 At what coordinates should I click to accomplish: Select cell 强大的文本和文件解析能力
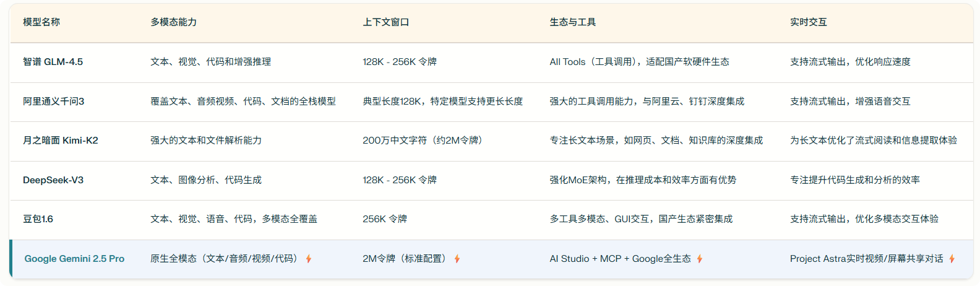tap(206, 141)
